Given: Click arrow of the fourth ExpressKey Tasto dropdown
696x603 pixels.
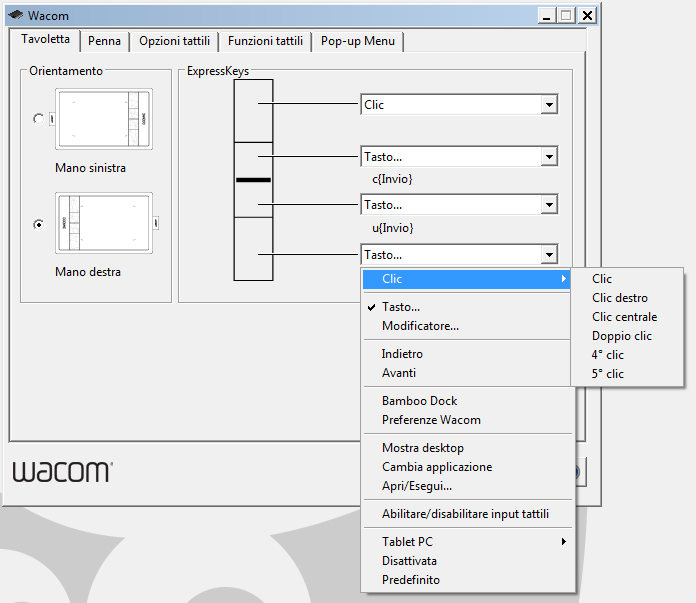Looking at the screenshot, I should point(549,255).
